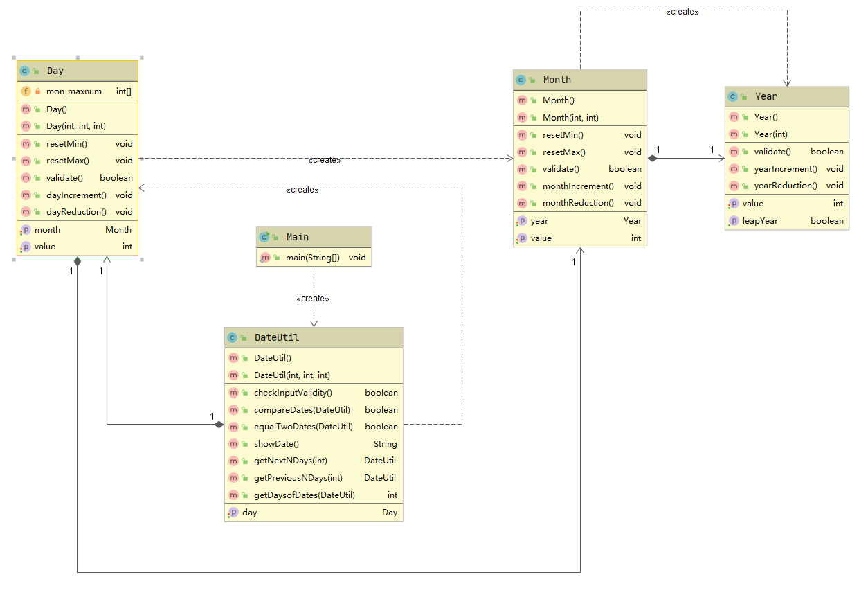Select getDaysofDates(DateUtil) method row
The width and height of the screenshot is (868, 613).
tap(314, 495)
